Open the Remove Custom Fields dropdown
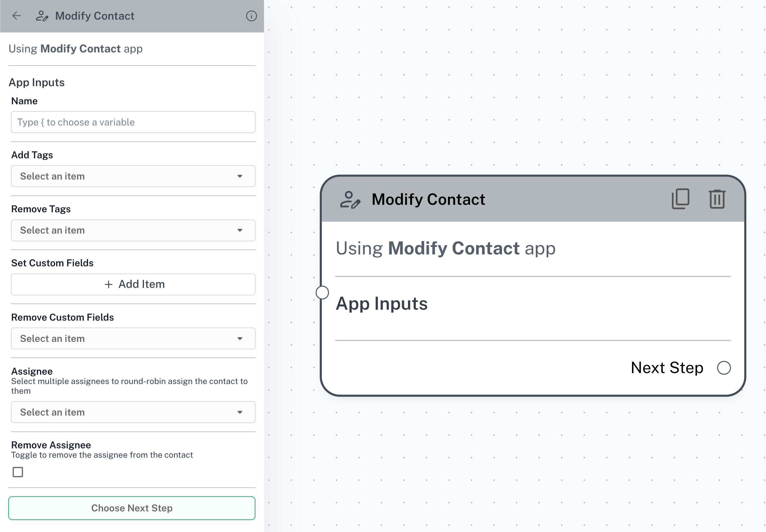The height and width of the screenshot is (532, 766). coord(133,338)
